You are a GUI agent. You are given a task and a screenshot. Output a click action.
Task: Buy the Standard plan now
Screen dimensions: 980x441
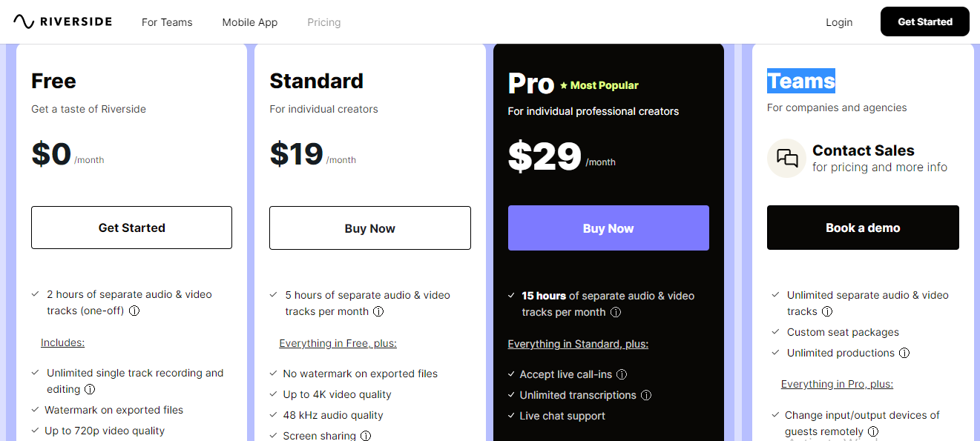[369, 228]
